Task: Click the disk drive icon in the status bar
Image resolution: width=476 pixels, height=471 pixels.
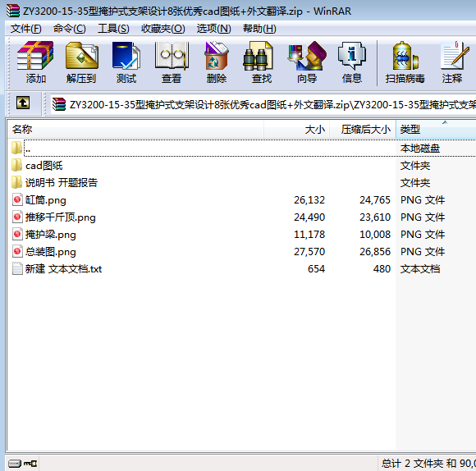Action: click(x=15, y=464)
